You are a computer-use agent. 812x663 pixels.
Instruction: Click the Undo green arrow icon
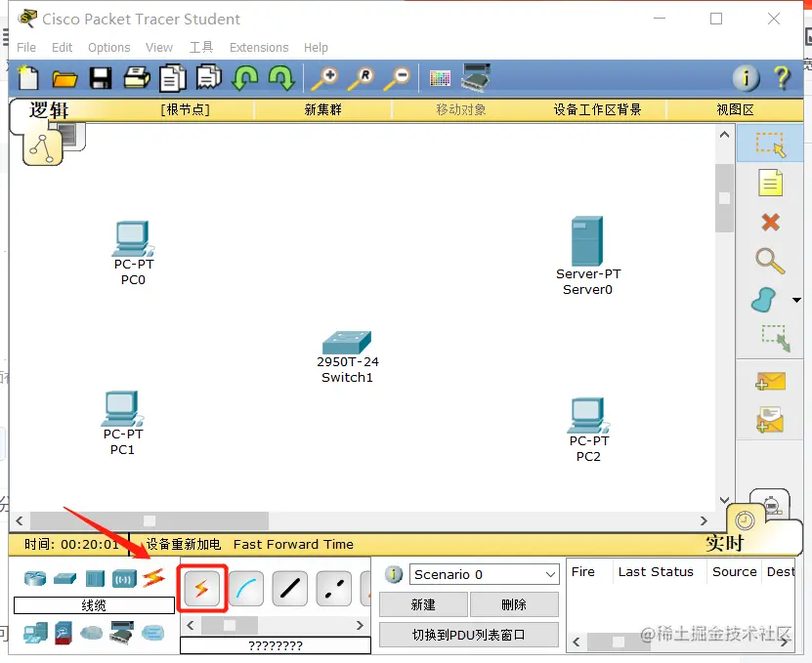coord(245,78)
